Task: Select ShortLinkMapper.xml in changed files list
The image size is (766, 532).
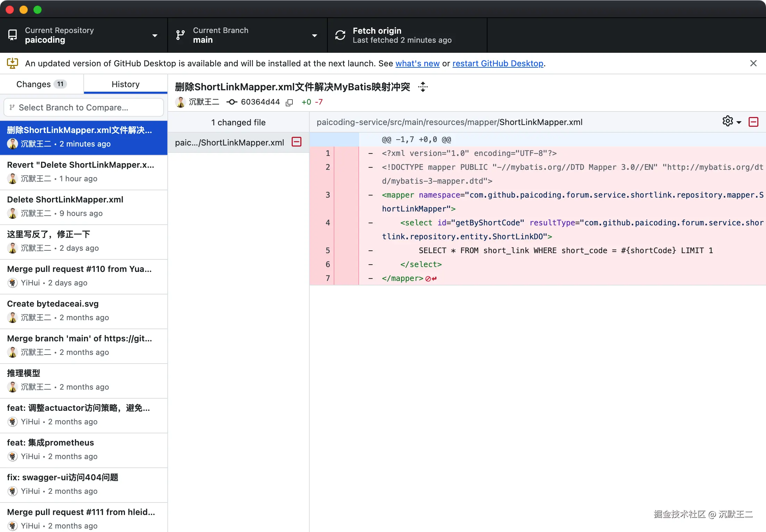Action: 230,142
